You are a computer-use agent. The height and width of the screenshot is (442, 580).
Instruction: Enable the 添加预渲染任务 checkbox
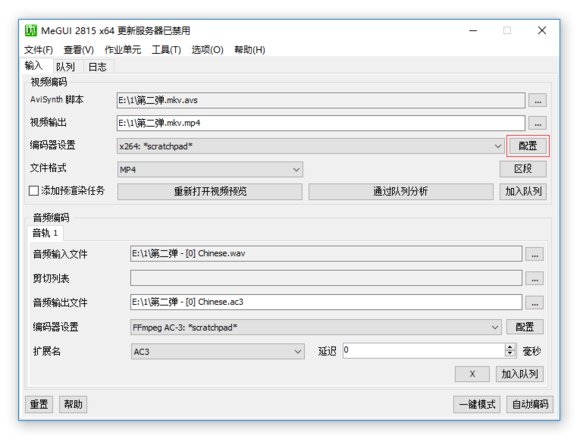(34, 191)
